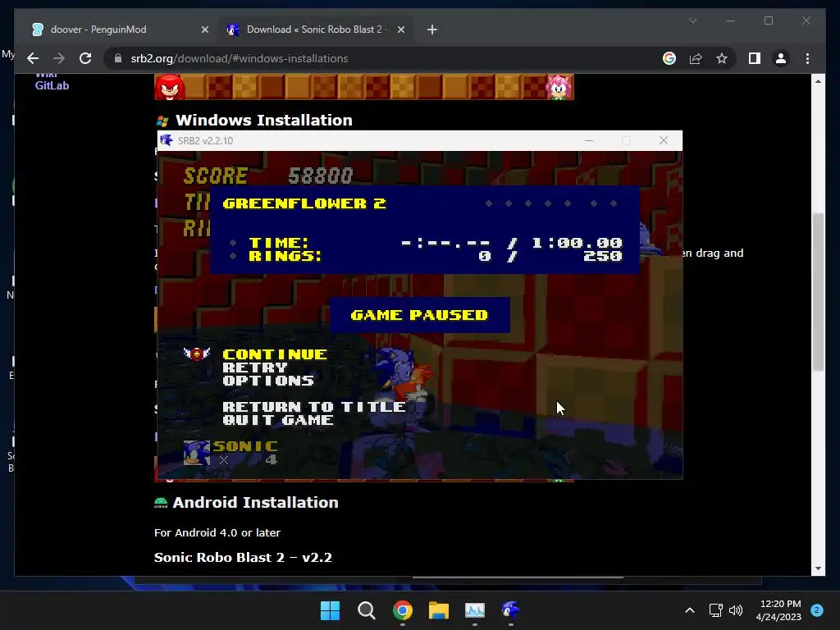
Task: Go forward in the browser
Action: click(59, 58)
